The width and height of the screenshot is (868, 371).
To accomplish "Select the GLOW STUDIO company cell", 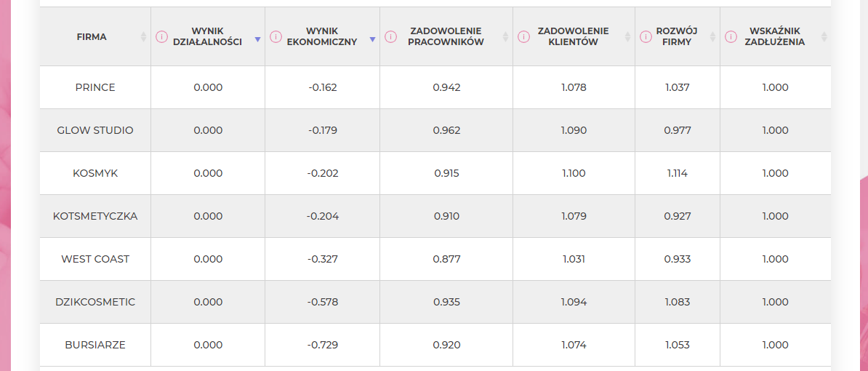I will pos(95,131).
